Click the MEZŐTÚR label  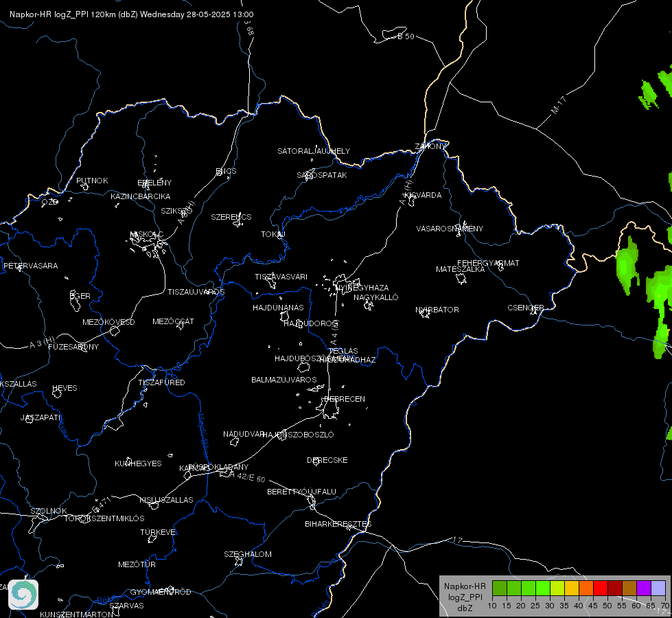coord(137,564)
